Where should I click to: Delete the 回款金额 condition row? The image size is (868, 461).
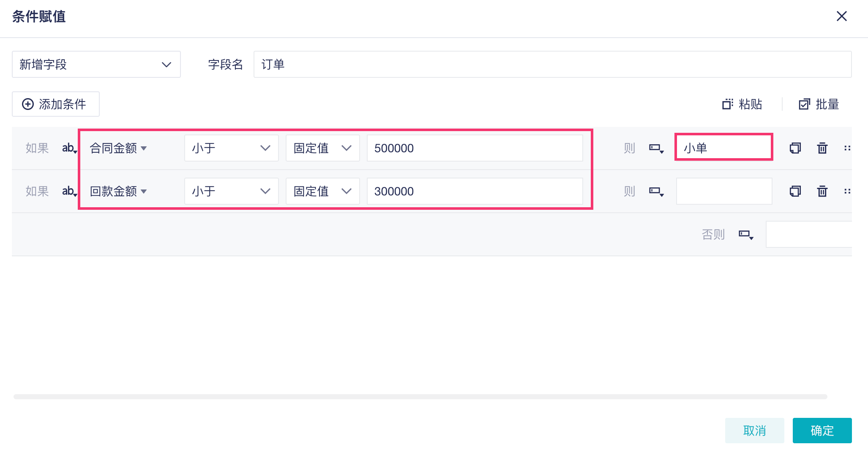tap(822, 191)
